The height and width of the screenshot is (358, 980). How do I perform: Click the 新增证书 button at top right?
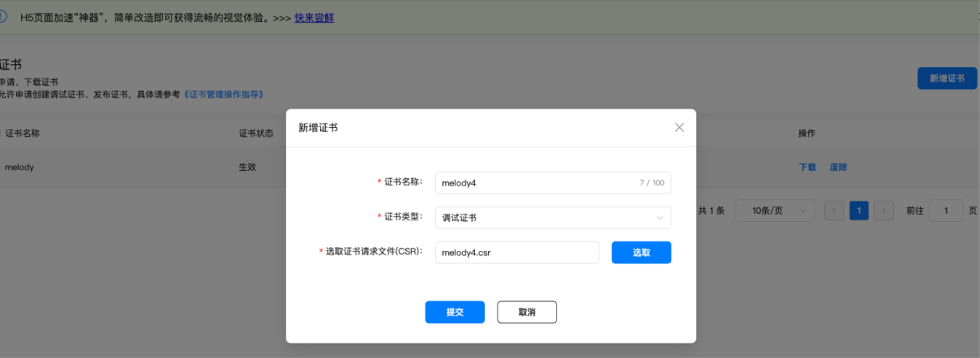[947, 79]
